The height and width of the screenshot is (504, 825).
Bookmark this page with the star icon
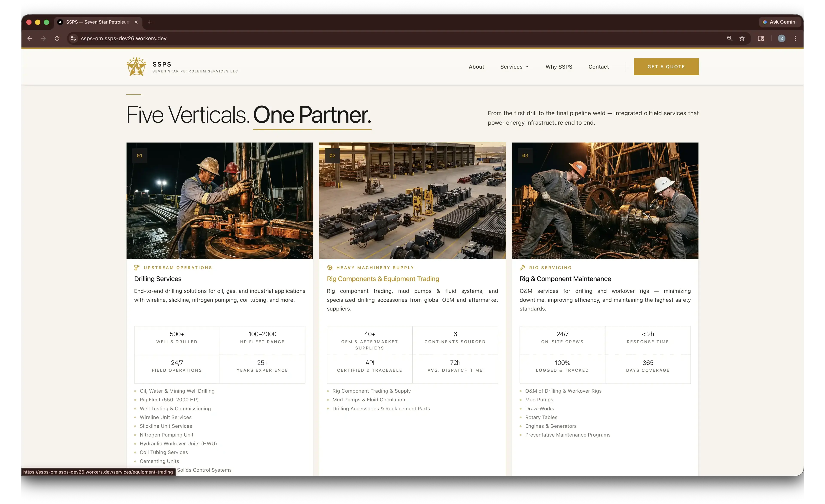[x=742, y=38]
